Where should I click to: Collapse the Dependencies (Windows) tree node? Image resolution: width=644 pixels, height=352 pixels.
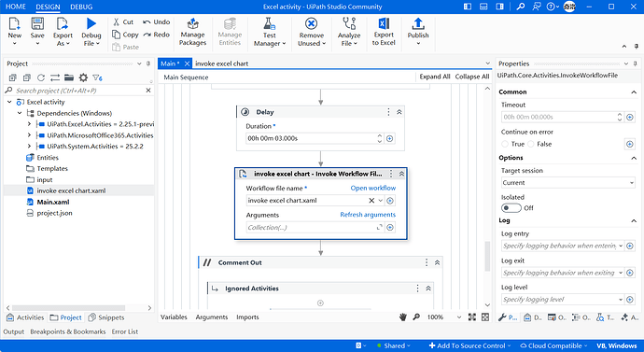(20, 113)
